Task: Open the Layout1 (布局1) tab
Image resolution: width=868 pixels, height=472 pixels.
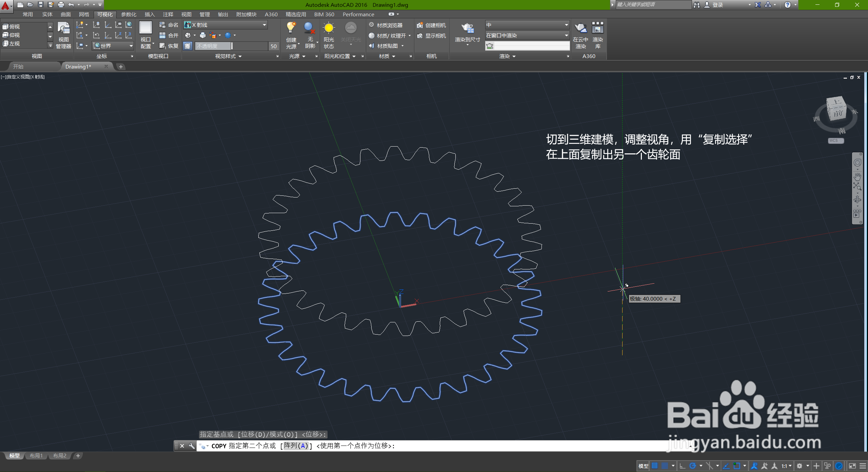Action: pos(36,456)
